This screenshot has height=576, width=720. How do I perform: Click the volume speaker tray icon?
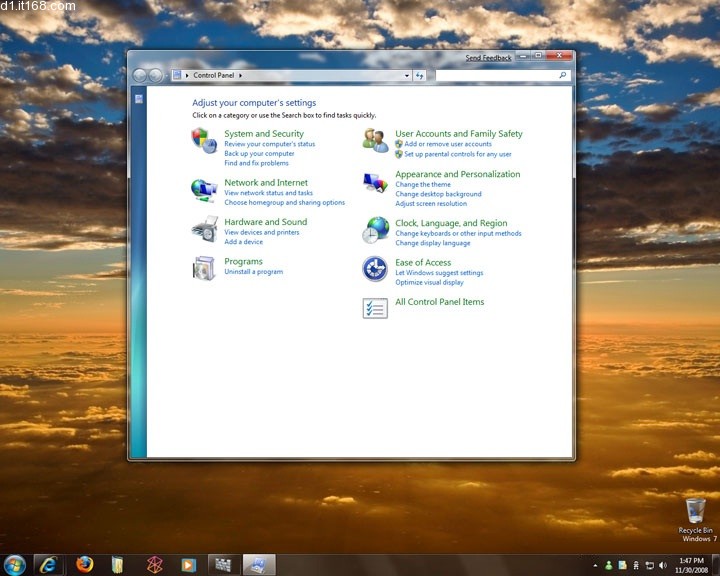662,565
